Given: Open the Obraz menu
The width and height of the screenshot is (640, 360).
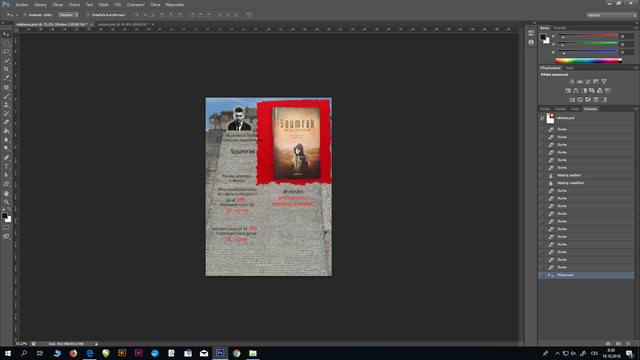Looking at the screenshot, I should [x=58, y=5].
